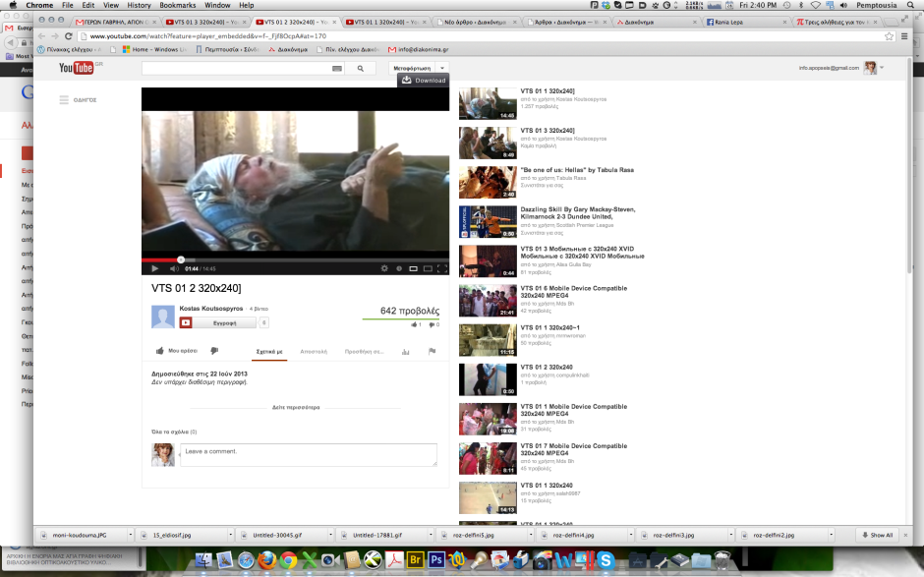Click the search magnifier button on YouTube
The width and height of the screenshot is (924, 577).
(361, 69)
